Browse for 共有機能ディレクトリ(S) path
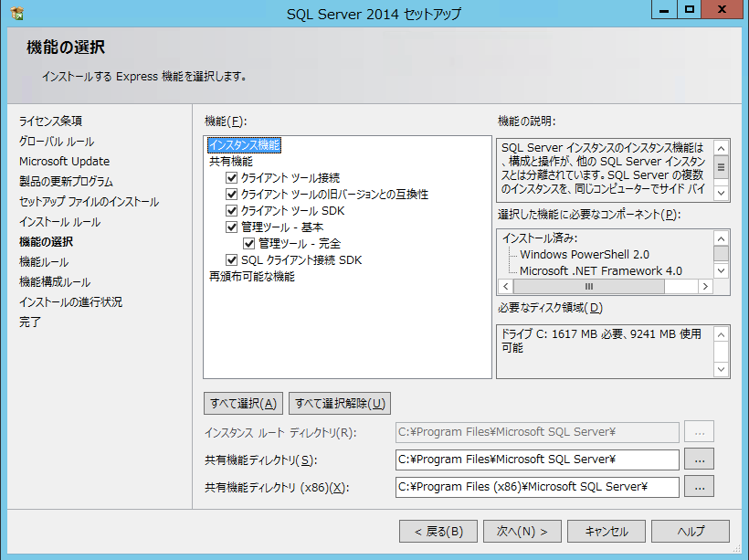749x560 pixels. [x=700, y=460]
